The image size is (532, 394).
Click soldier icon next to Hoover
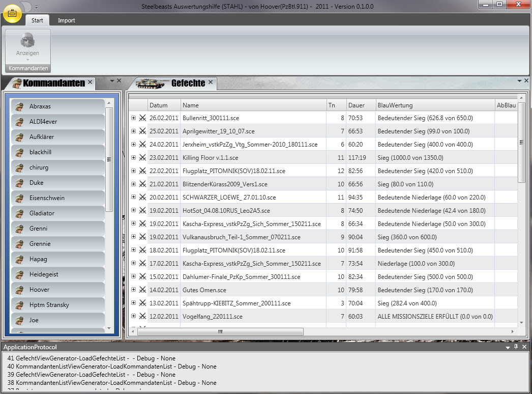pos(20,290)
